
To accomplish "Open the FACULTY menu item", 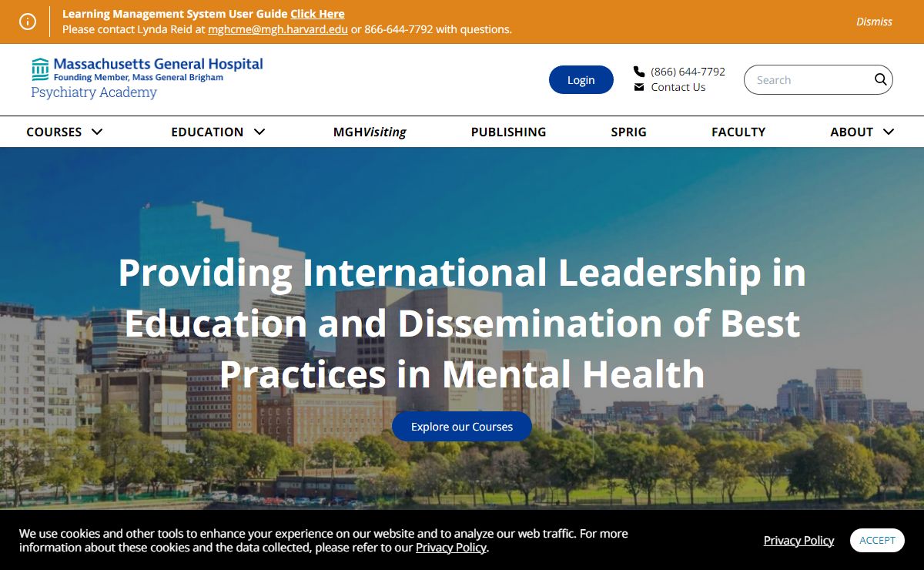I will point(738,132).
